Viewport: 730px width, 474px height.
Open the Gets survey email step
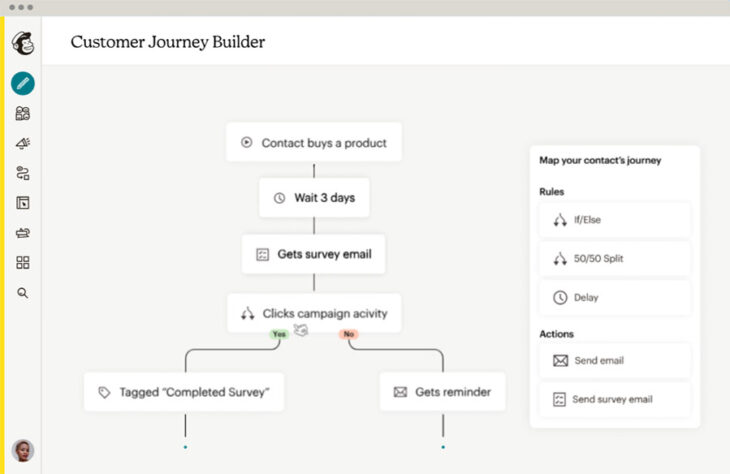[x=313, y=254]
